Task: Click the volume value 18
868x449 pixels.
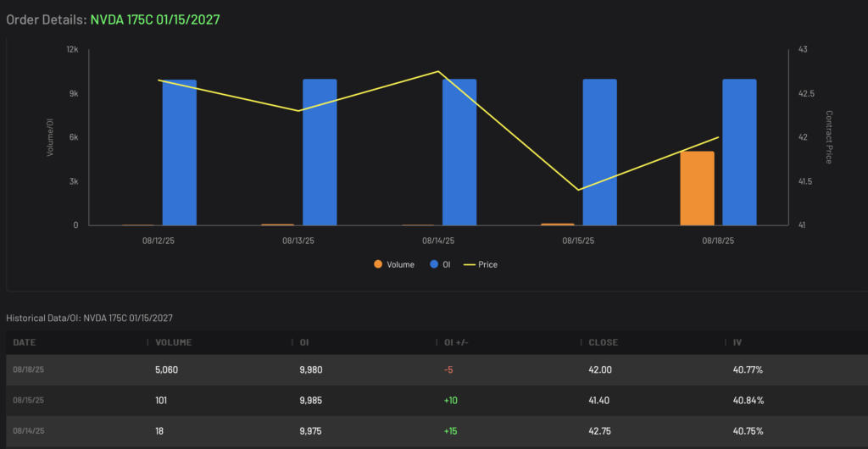Action: point(159,430)
